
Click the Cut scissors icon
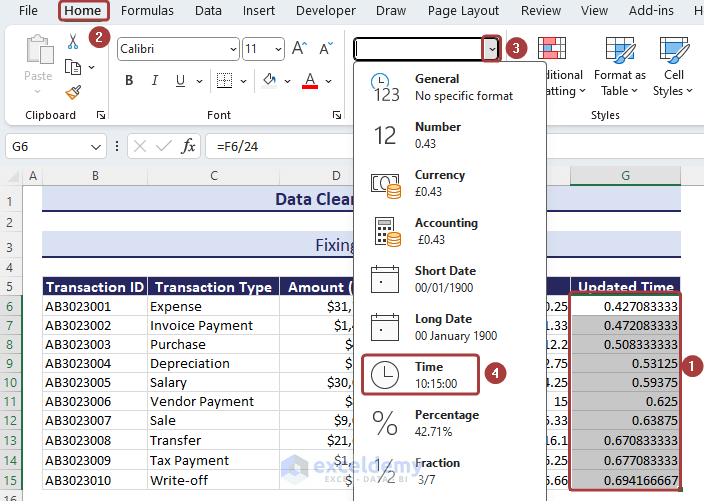(73, 41)
